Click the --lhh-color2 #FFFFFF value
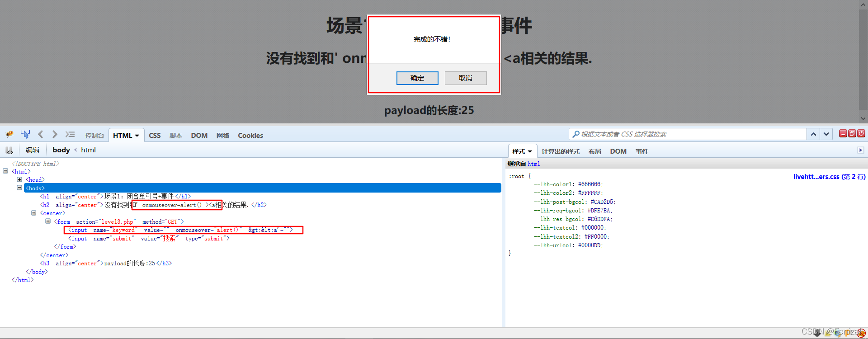 589,193
